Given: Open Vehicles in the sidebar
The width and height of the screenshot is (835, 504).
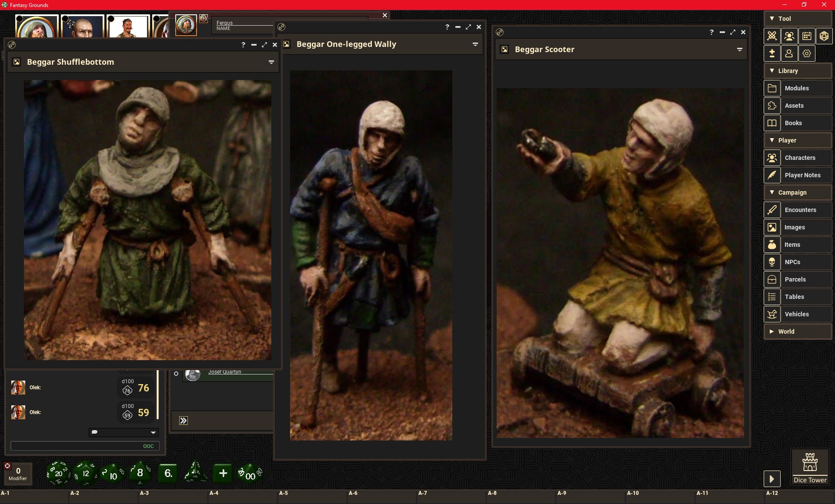Looking at the screenshot, I should click(x=798, y=314).
